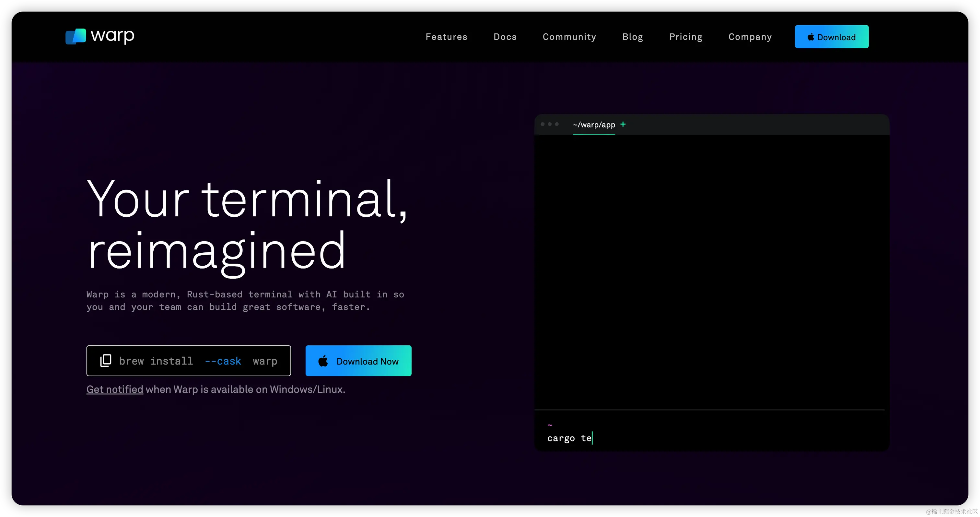Click the 'when Warp is available on Windows/Linux.' text

[245, 389]
